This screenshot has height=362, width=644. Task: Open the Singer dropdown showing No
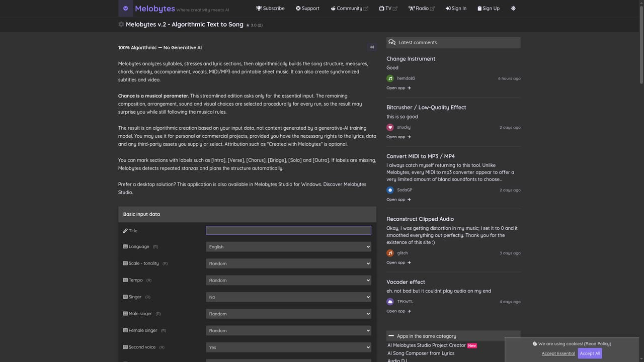click(288, 297)
